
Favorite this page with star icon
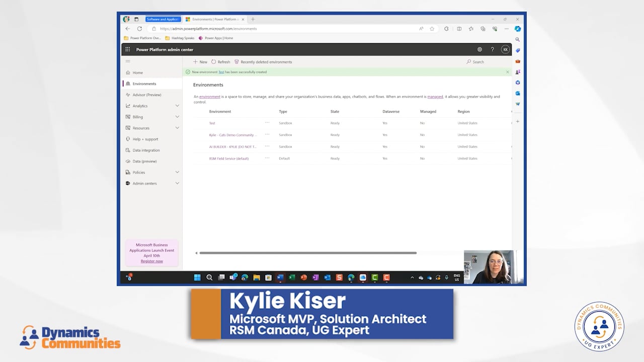tap(432, 29)
